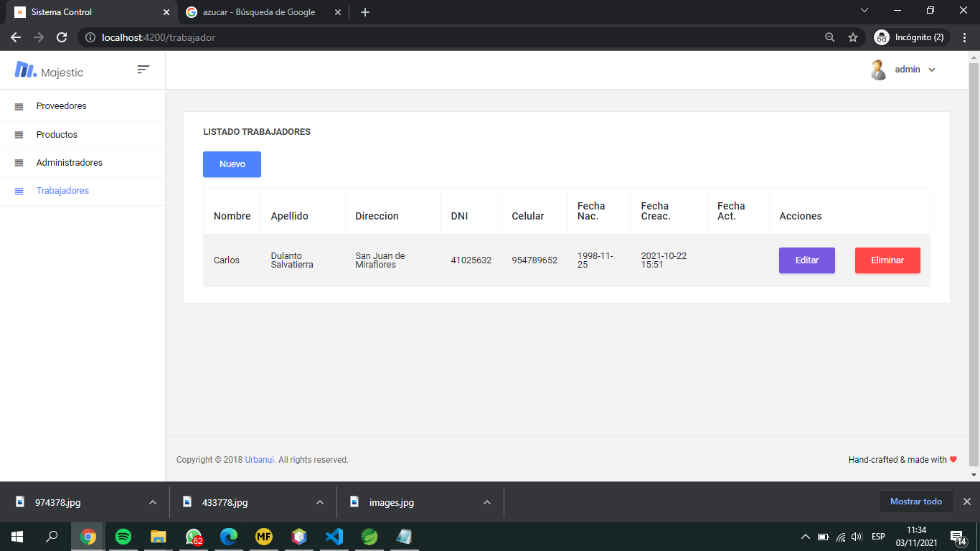980x551 pixels.
Task: Launch Visual Studio Code from taskbar
Action: pyautogui.click(x=334, y=536)
